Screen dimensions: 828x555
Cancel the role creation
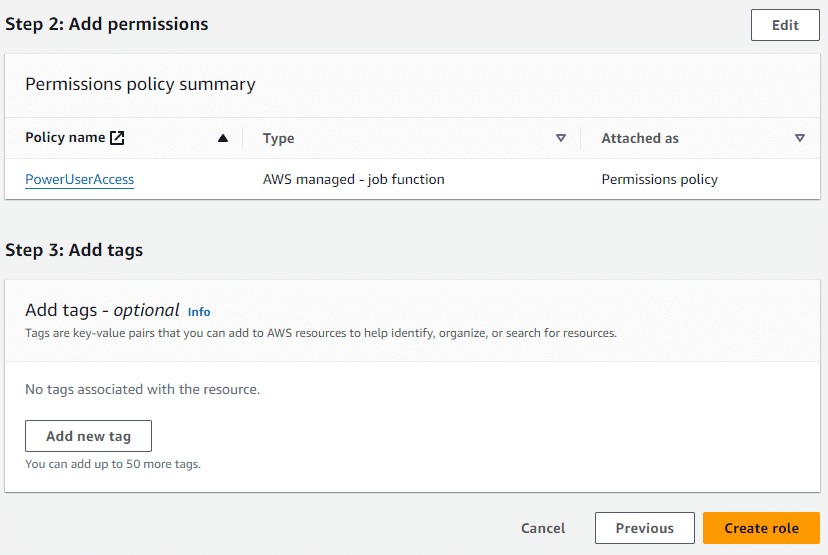[x=543, y=528]
